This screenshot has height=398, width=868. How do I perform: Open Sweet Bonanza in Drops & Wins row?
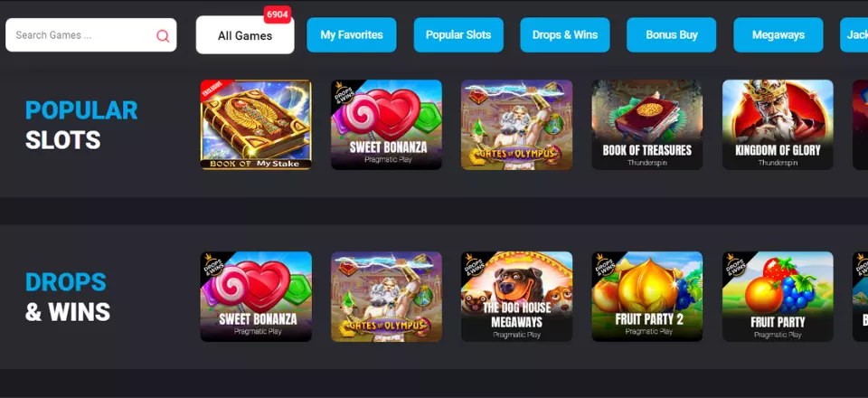256,297
